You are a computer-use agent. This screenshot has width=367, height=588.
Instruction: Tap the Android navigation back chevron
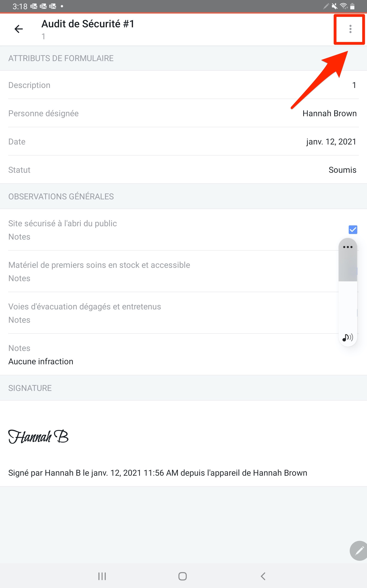[263, 576]
